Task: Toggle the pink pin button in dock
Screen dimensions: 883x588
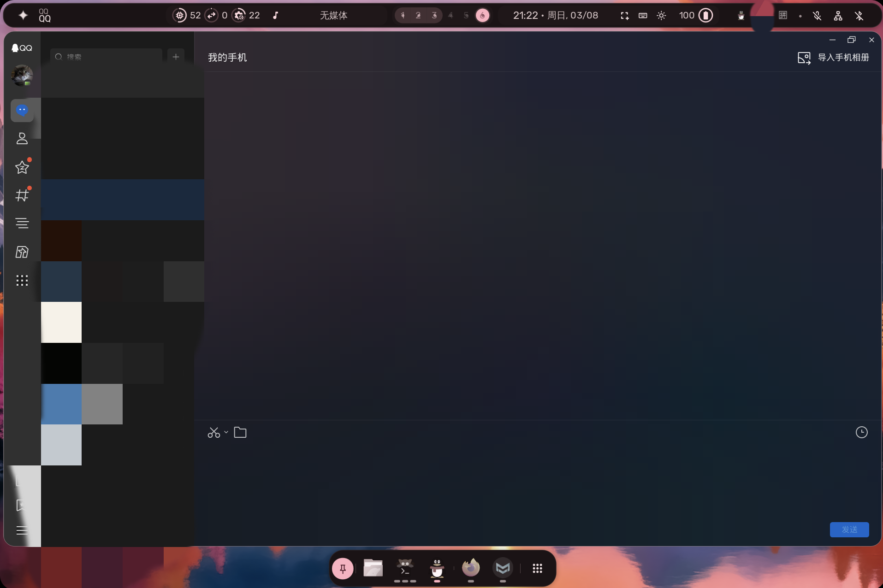Action: (343, 569)
